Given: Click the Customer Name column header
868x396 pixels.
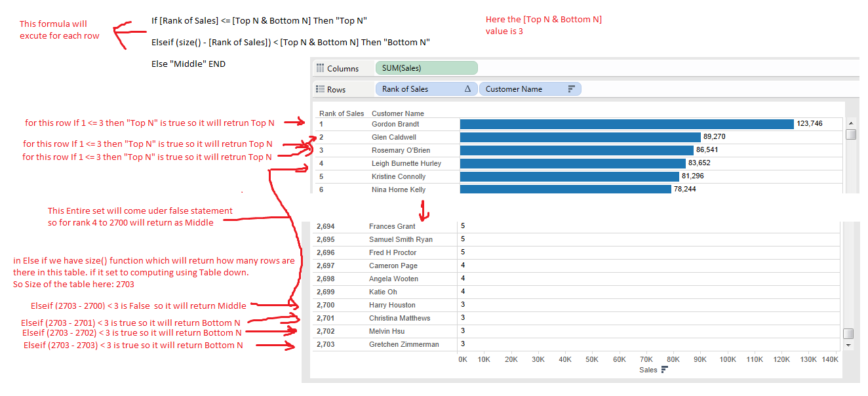Looking at the screenshot, I should tap(398, 113).
